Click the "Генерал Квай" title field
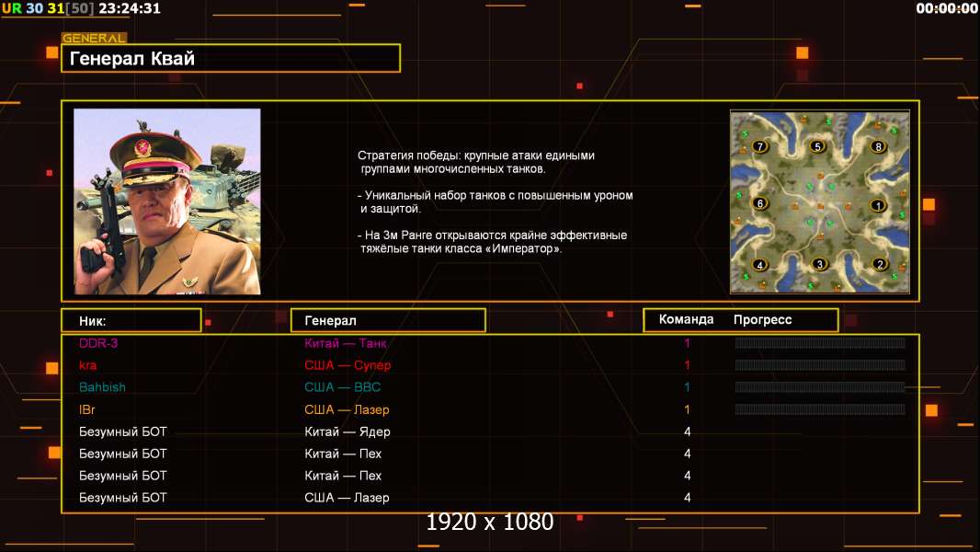980x552 pixels. [231, 58]
